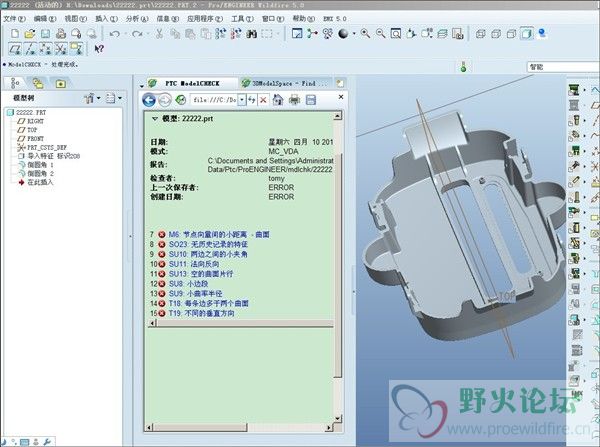Undo the last action

click(114, 34)
